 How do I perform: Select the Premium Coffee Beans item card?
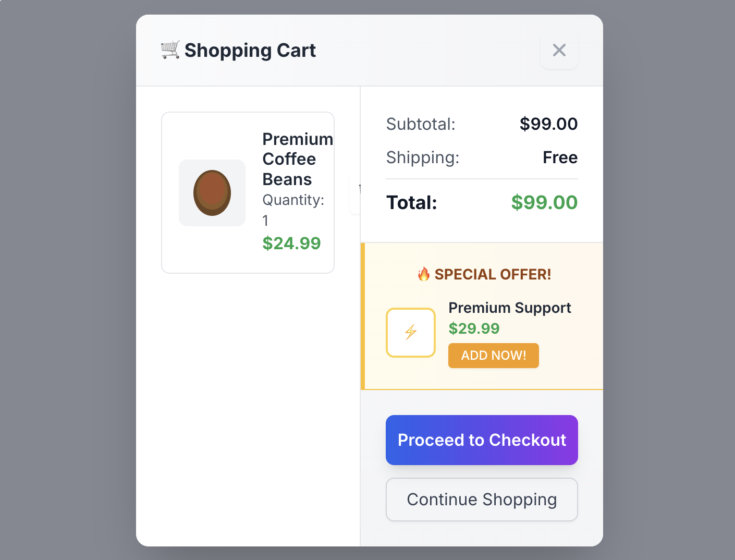pyautogui.click(x=248, y=192)
